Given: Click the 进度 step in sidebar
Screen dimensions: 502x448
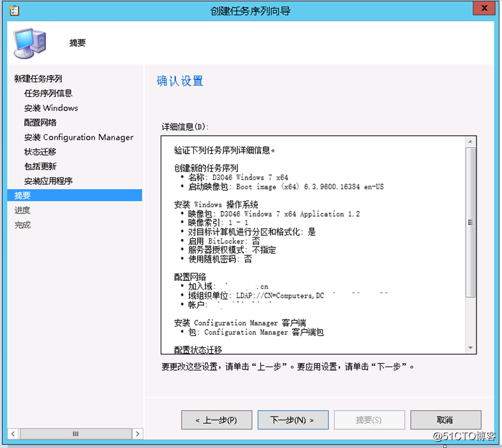Looking at the screenshot, I should [x=22, y=210].
